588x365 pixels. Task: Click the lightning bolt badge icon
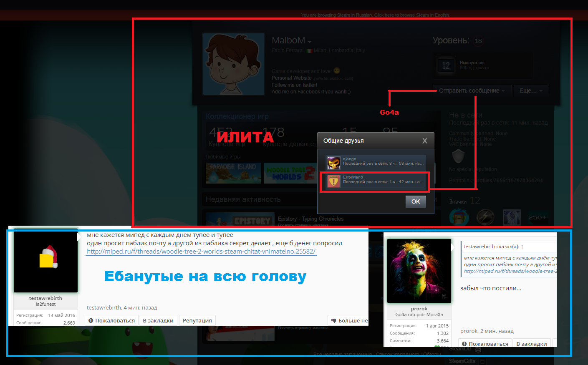[485, 217]
